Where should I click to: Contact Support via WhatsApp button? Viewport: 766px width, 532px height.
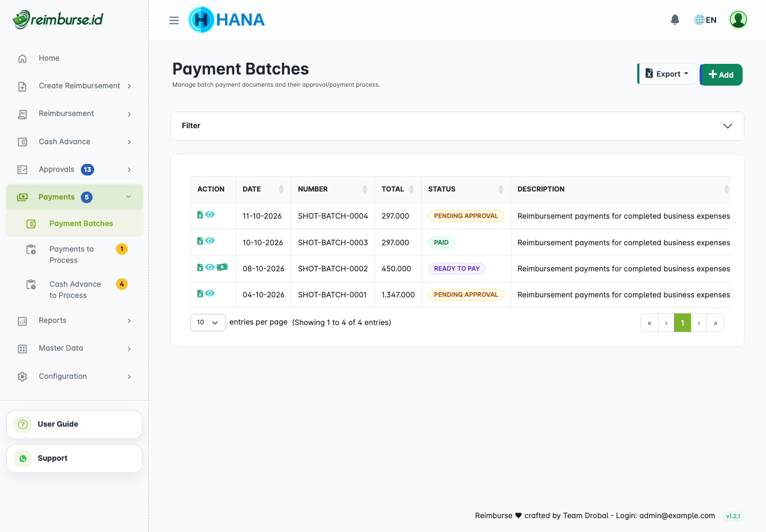click(x=74, y=459)
